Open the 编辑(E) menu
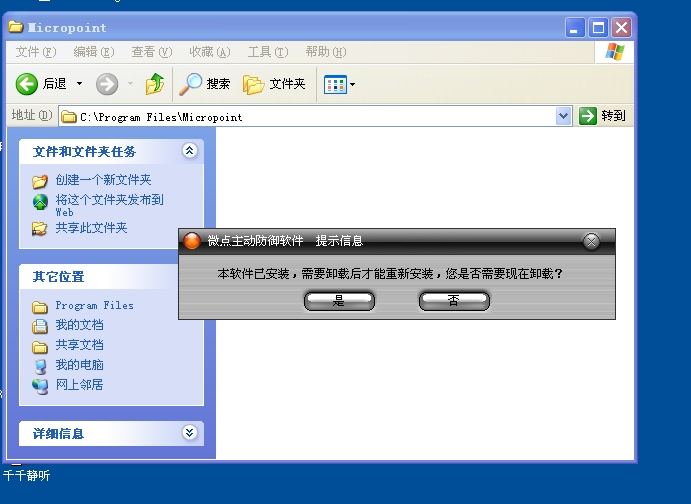This screenshot has height=504, width=691. click(94, 52)
